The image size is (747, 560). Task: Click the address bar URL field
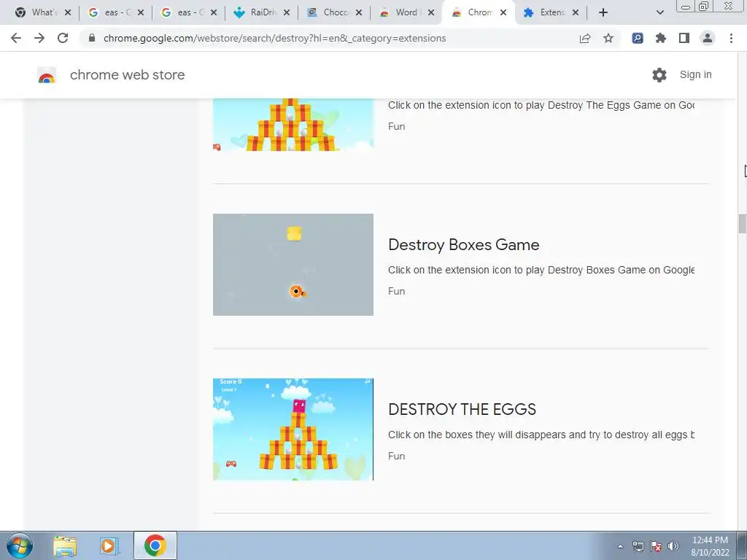point(274,38)
